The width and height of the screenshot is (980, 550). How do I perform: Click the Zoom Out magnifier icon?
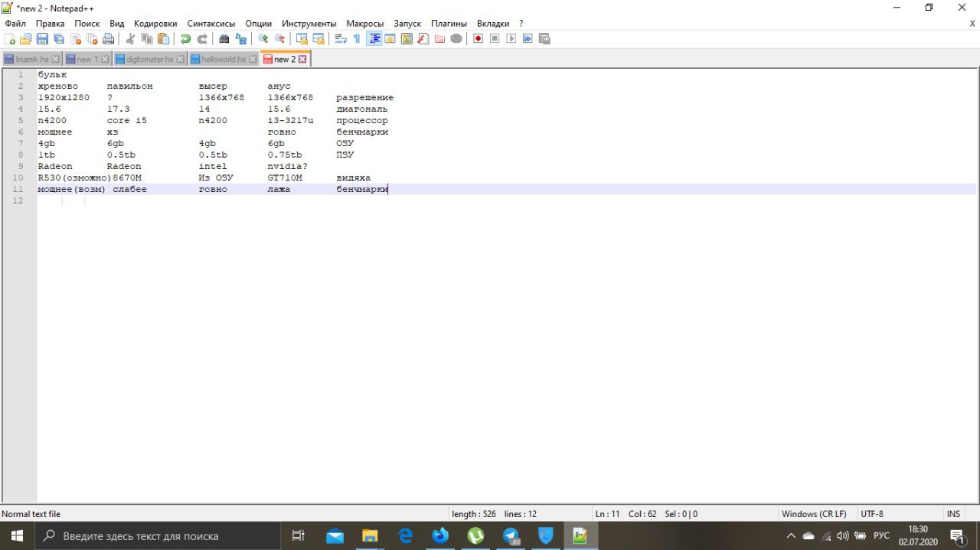[x=279, y=39]
